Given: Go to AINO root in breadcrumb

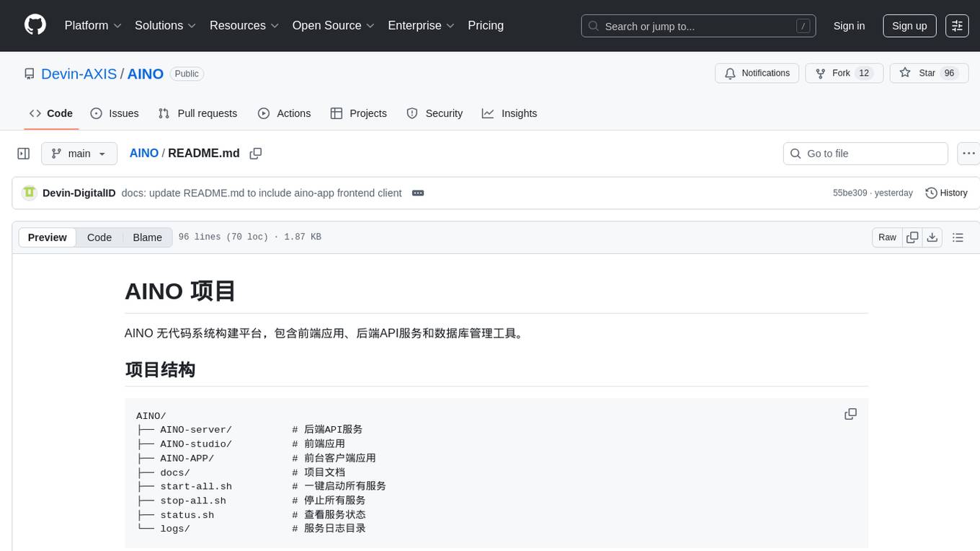Looking at the screenshot, I should click(144, 153).
